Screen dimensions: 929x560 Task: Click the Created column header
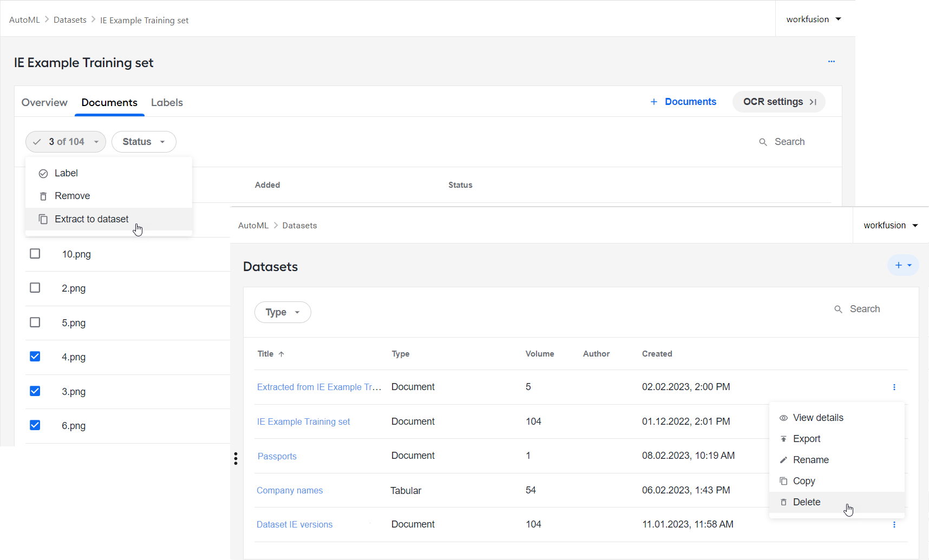point(657,354)
